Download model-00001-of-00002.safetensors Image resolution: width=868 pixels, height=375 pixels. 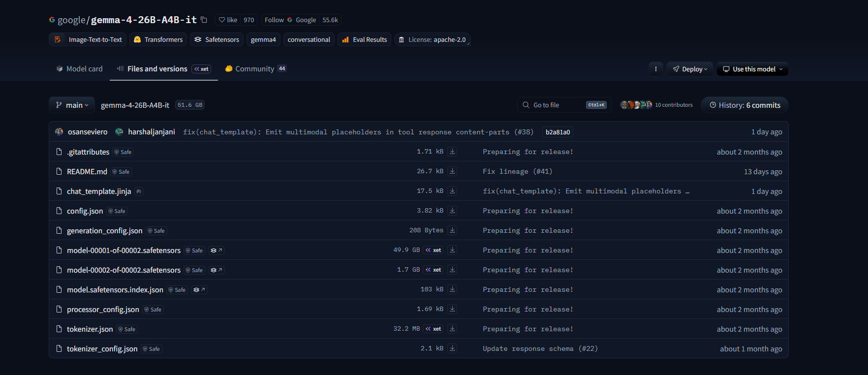click(452, 250)
